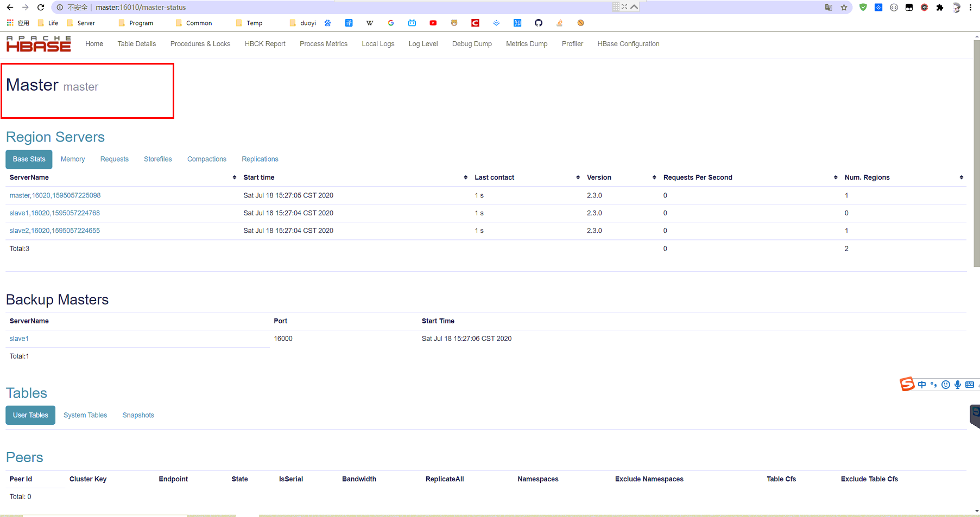
Task: Switch to the Snapshots tab
Action: (138, 415)
